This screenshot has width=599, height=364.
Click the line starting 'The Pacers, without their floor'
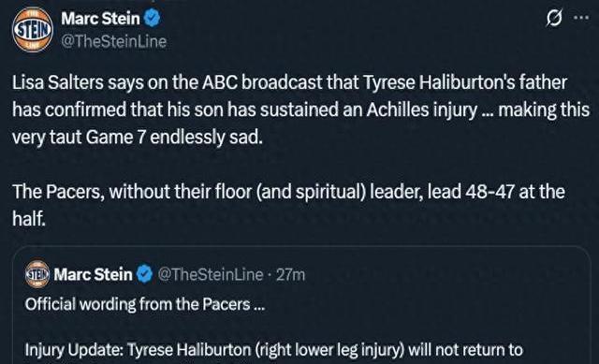pyautogui.click(x=288, y=192)
